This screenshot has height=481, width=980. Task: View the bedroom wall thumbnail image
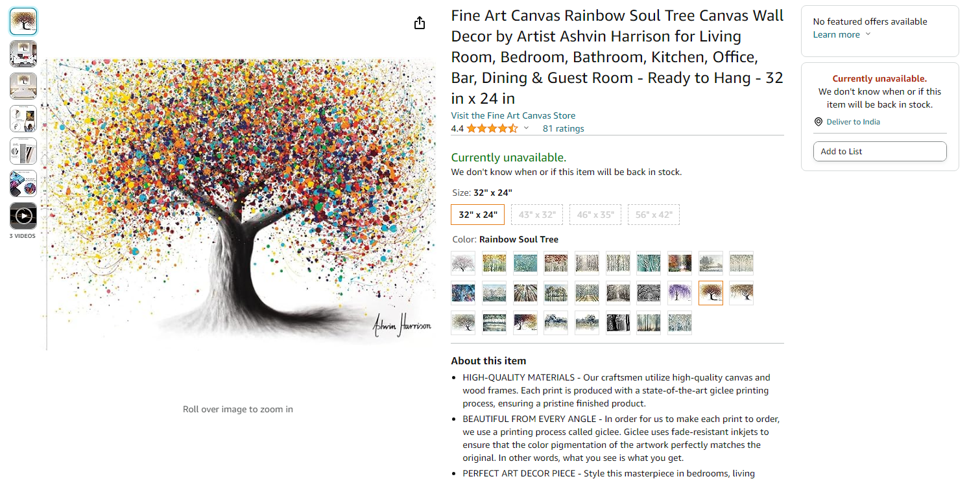click(23, 86)
